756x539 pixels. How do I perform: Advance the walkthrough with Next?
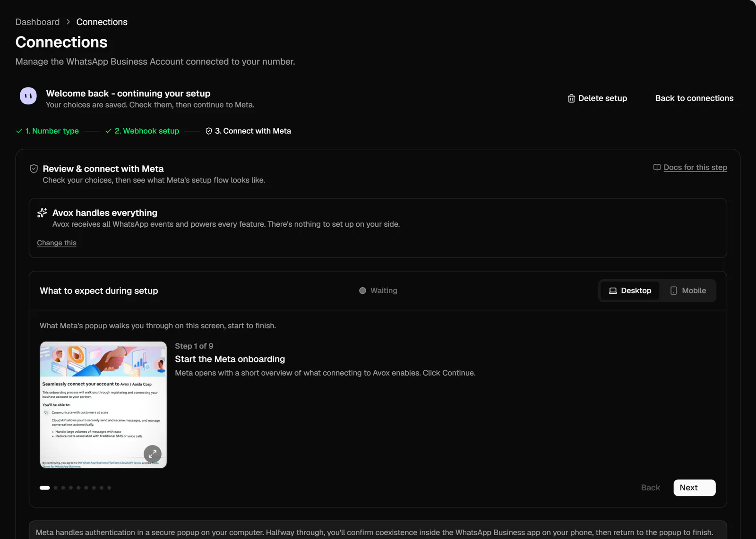point(694,488)
